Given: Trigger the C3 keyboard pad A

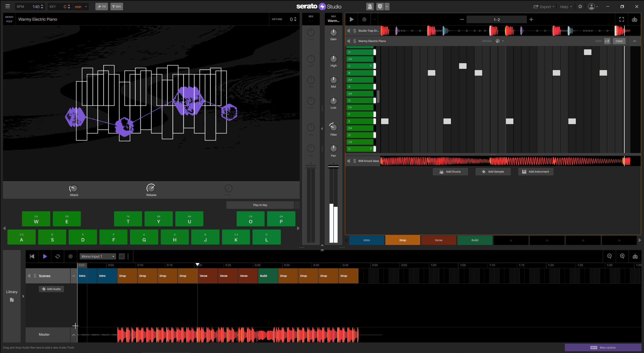Looking at the screenshot, I should 21,237.
